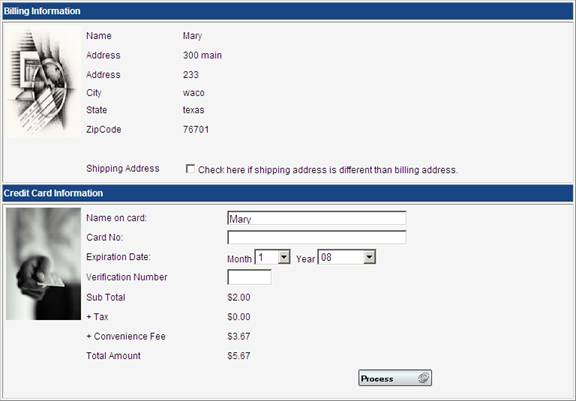Click the Convenience Fee value $3.67

tap(239, 336)
